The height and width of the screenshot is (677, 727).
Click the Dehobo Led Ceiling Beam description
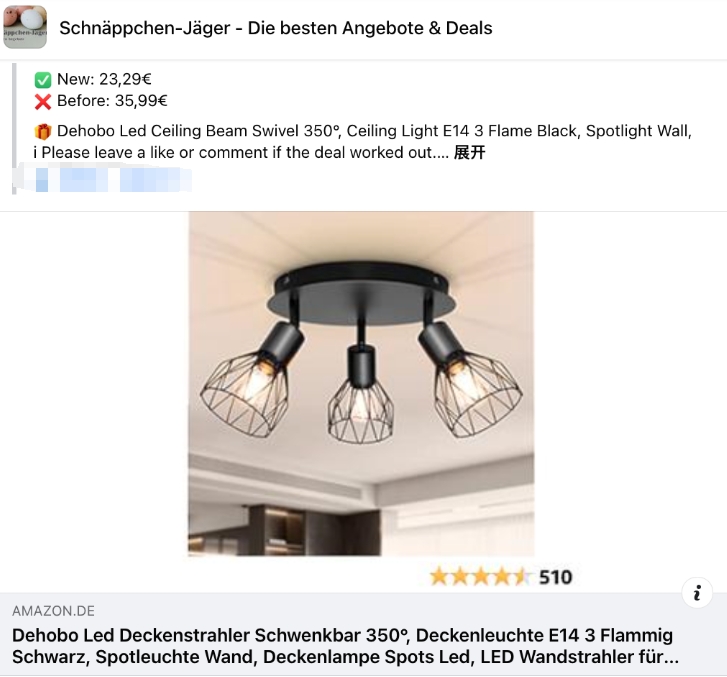374,131
